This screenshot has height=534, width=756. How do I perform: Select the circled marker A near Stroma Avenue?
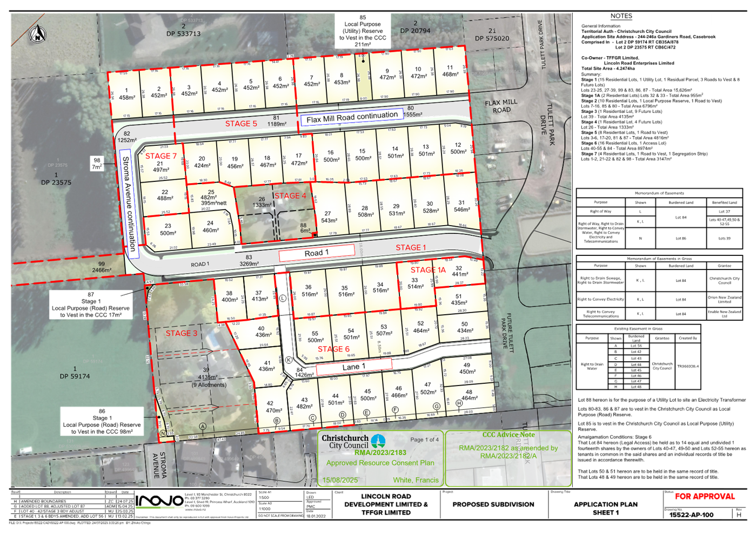pos(203,427)
